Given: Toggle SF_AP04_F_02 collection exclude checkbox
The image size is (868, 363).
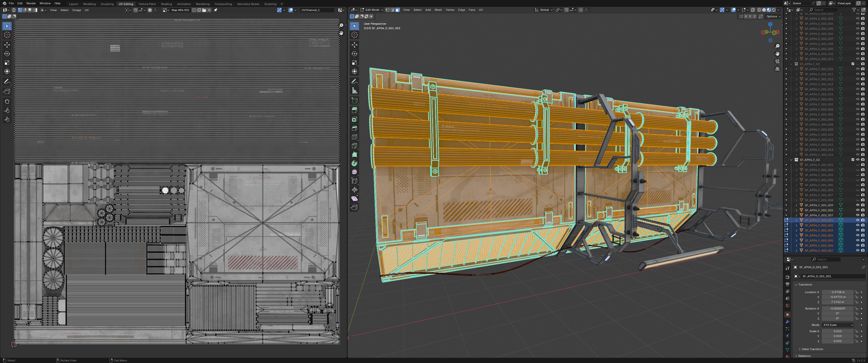Looking at the screenshot, I should pyautogui.click(x=853, y=160).
